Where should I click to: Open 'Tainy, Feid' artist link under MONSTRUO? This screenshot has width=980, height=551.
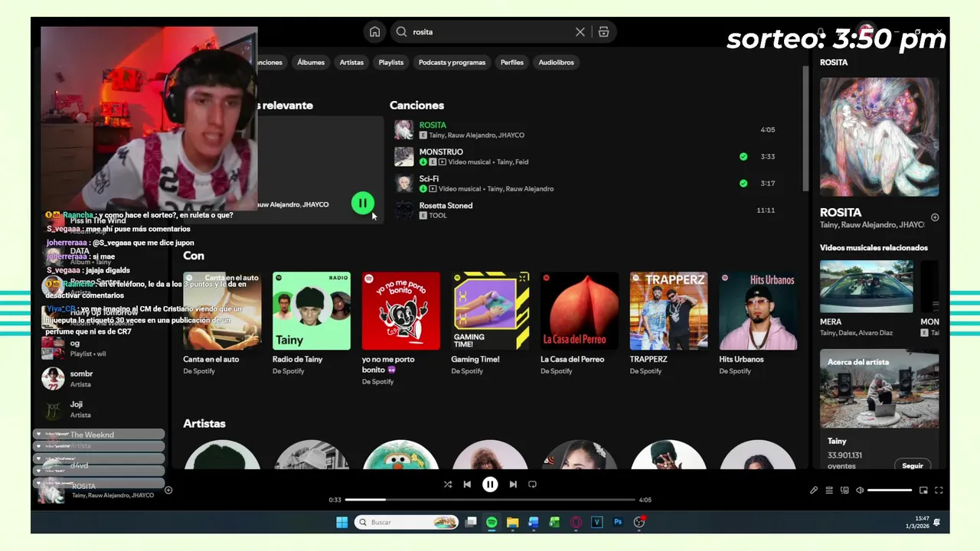pyautogui.click(x=512, y=162)
